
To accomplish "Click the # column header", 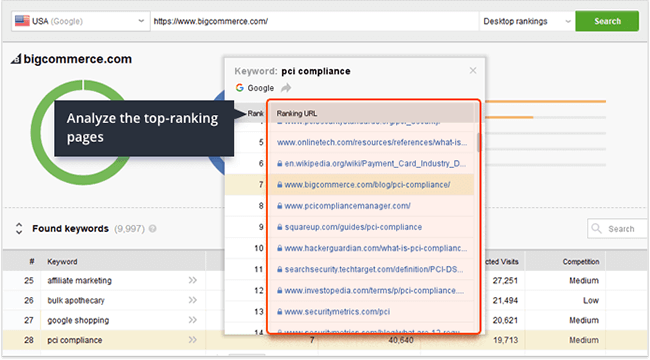I will 32,262.
